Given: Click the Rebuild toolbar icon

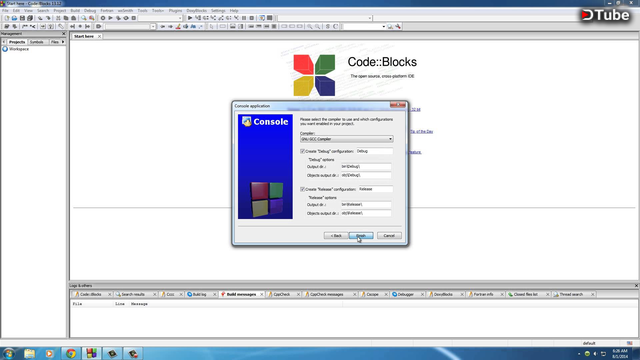Looking at the screenshot, I should pos(126,18).
